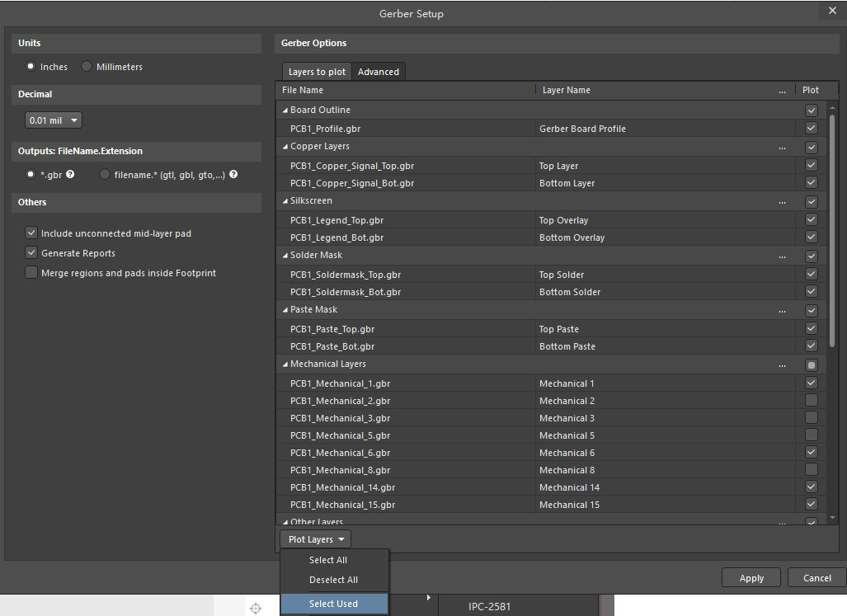Toggle the Board Outline group plot checkbox
This screenshot has height=616, width=847.
tap(812, 111)
